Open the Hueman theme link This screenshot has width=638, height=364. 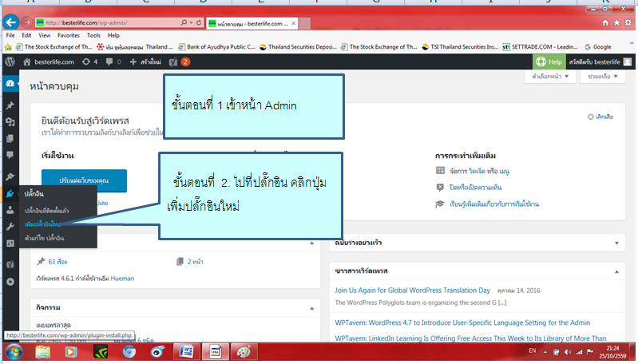coord(122,279)
